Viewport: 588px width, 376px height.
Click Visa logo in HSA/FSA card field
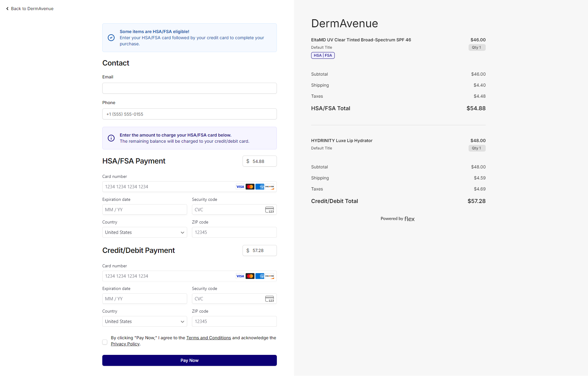click(x=240, y=187)
